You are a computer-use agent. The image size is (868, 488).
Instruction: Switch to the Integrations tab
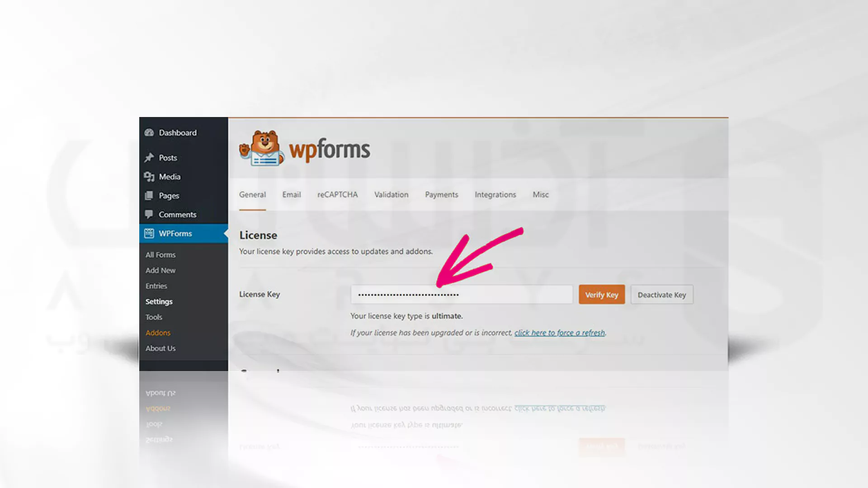[x=495, y=194]
